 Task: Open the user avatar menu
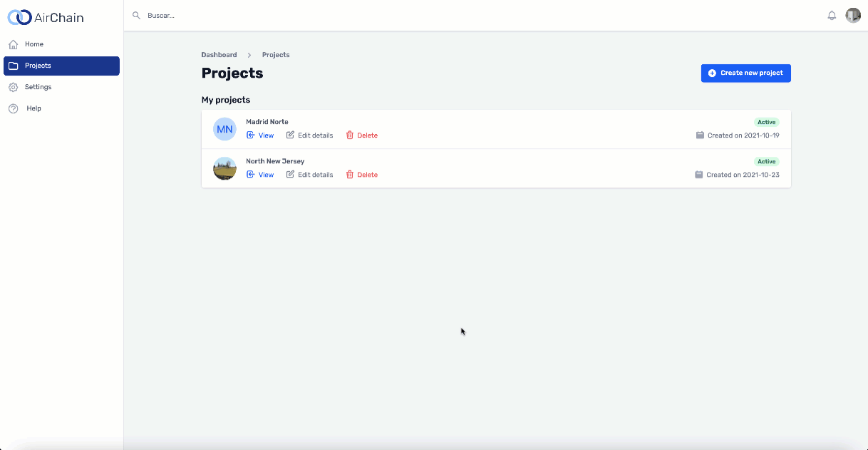point(853,16)
